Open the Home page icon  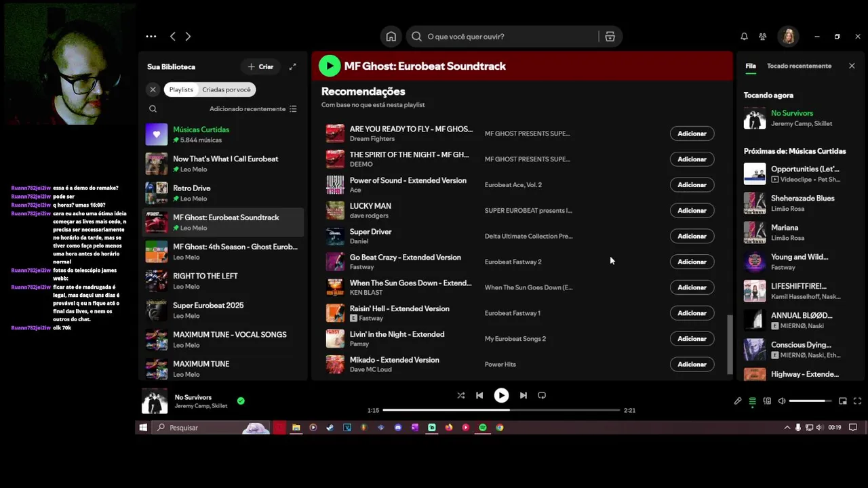391,37
